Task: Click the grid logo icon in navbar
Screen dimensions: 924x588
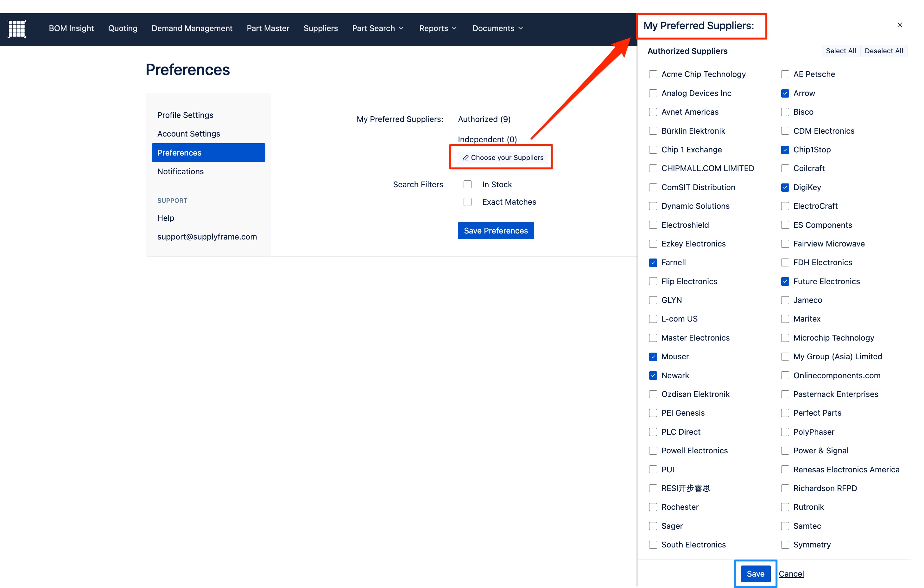Action: coord(17,29)
